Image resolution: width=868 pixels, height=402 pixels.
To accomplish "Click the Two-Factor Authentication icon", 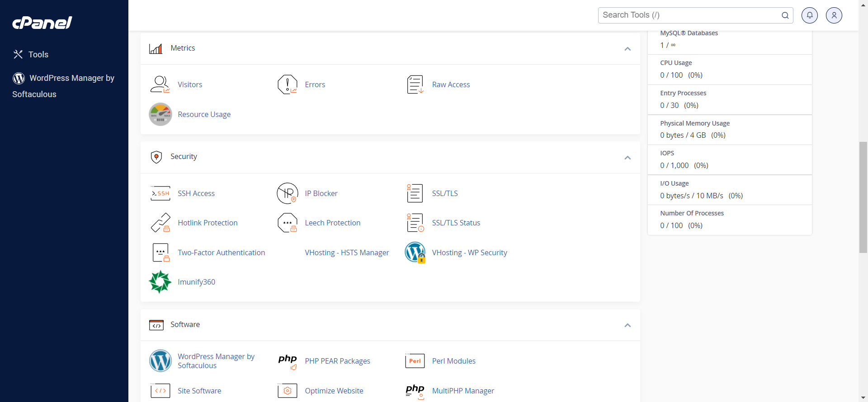I will point(161,252).
